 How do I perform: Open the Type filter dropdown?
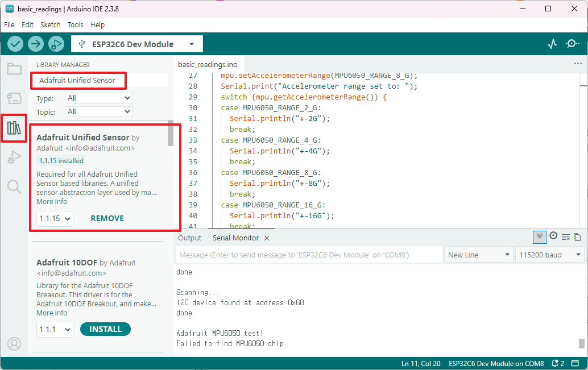tap(99, 98)
